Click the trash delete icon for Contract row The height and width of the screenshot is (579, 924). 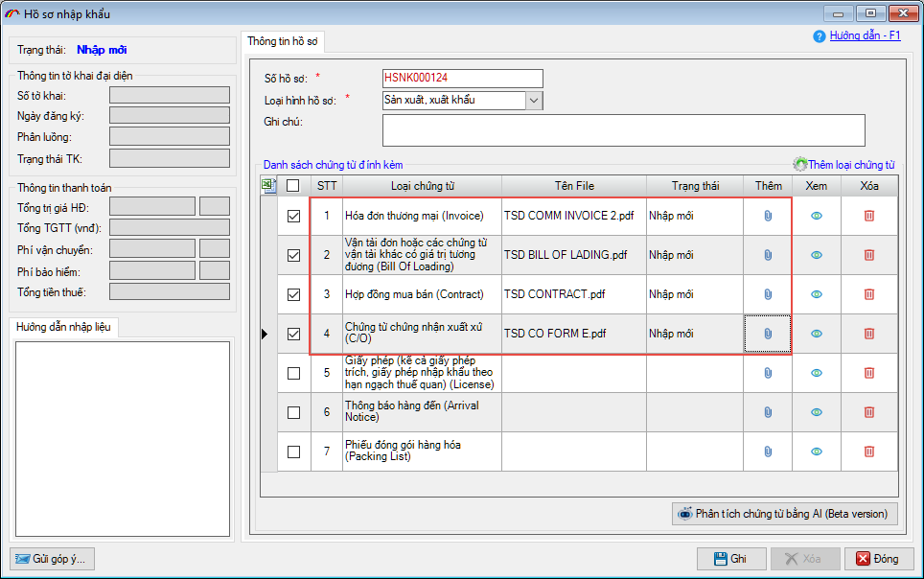(869, 294)
